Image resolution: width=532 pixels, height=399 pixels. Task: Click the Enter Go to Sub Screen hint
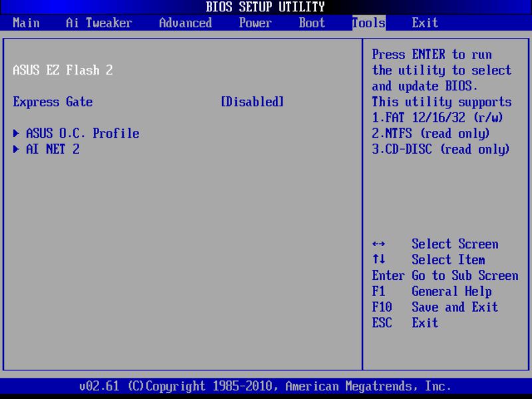(x=446, y=275)
